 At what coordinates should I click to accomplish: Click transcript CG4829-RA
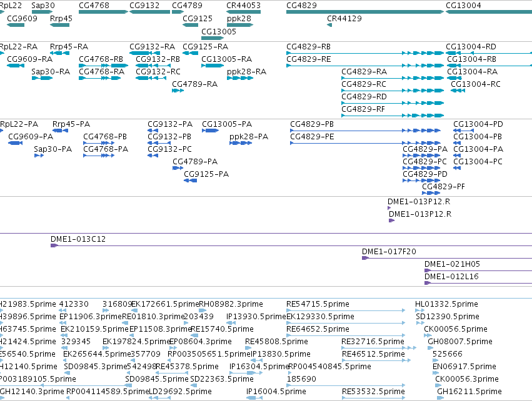coord(393,78)
